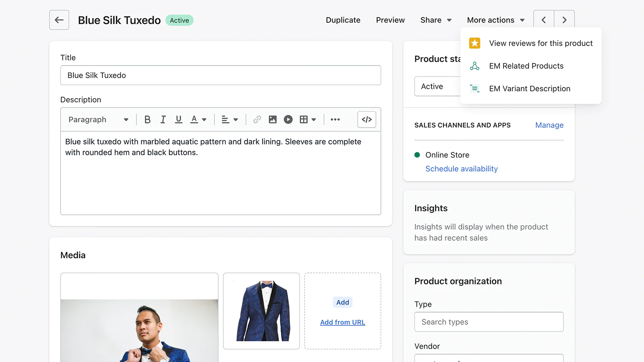Insert a video into the description

[288, 119]
